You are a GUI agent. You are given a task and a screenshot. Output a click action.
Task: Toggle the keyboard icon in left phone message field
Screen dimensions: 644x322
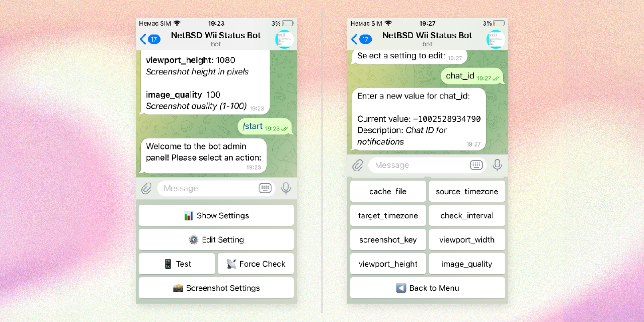pos(265,188)
